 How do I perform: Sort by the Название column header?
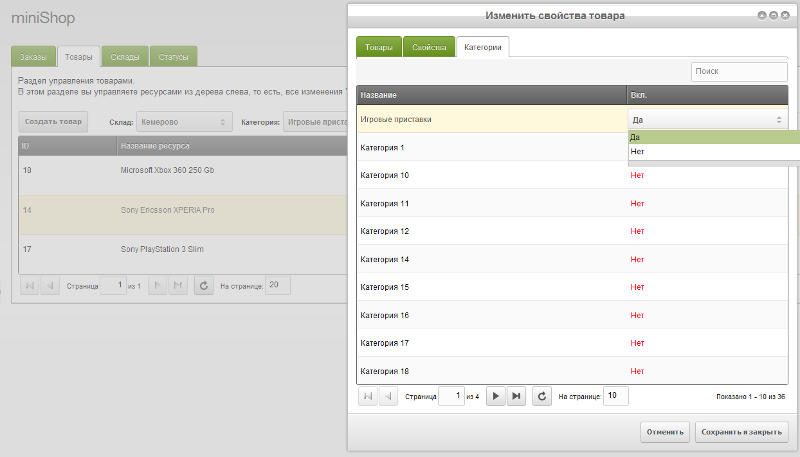[x=492, y=95]
